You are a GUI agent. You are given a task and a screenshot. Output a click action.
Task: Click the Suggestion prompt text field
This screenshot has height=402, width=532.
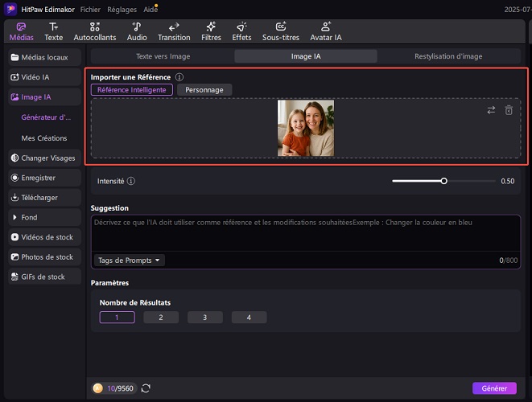[306, 233]
